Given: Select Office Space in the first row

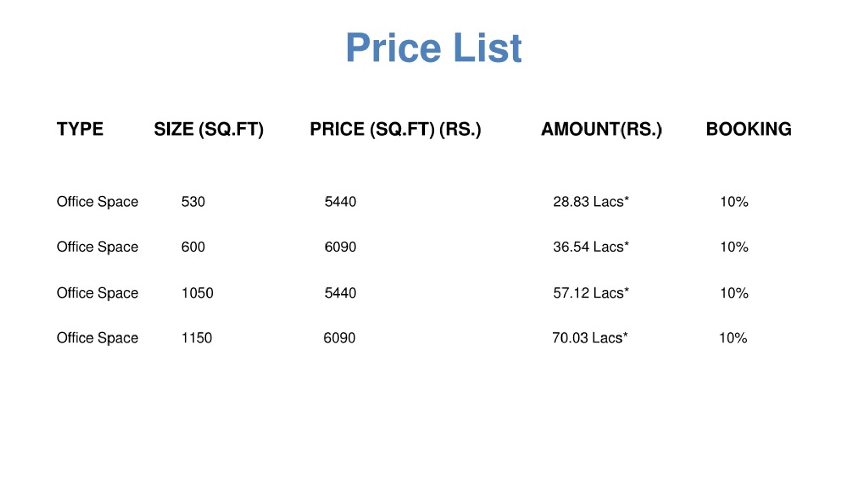Looking at the screenshot, I should point(97,202).
